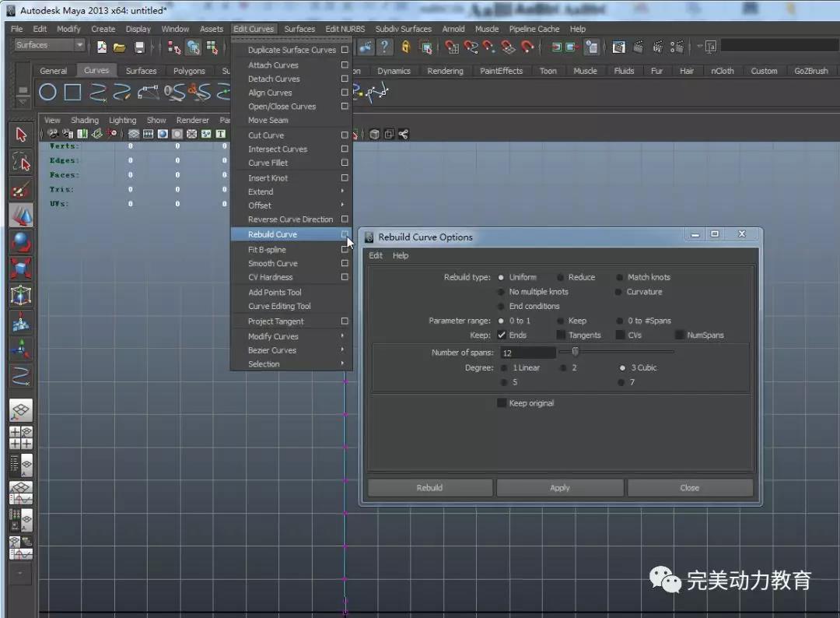
Task: Switch to Outliner and perspective layout
Action: (x=21, y=465)
